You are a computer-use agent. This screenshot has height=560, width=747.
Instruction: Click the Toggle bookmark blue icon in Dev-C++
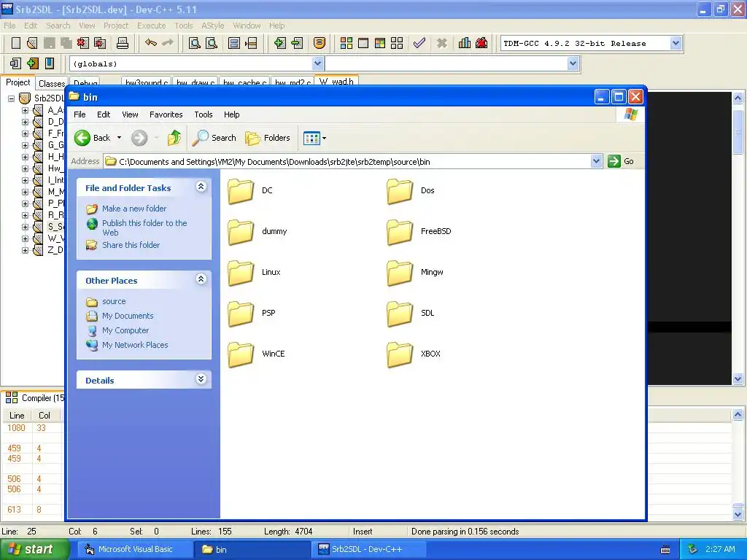(x=50, y=63)
